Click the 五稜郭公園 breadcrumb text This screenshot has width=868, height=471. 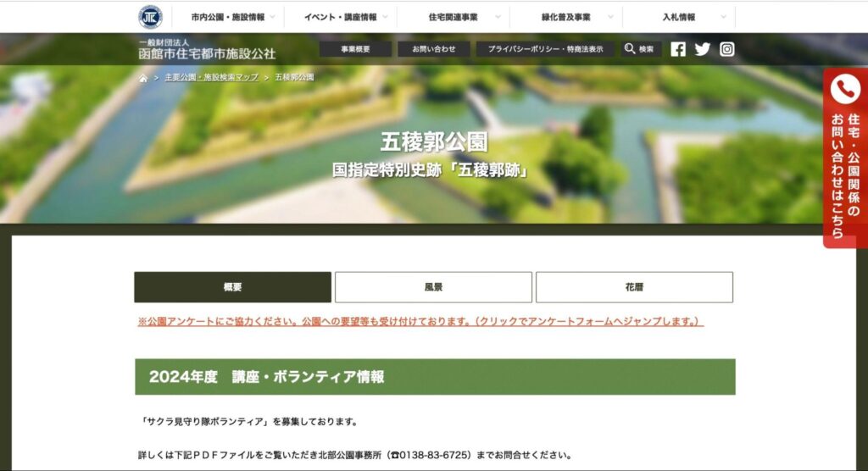tap(294, 77)
